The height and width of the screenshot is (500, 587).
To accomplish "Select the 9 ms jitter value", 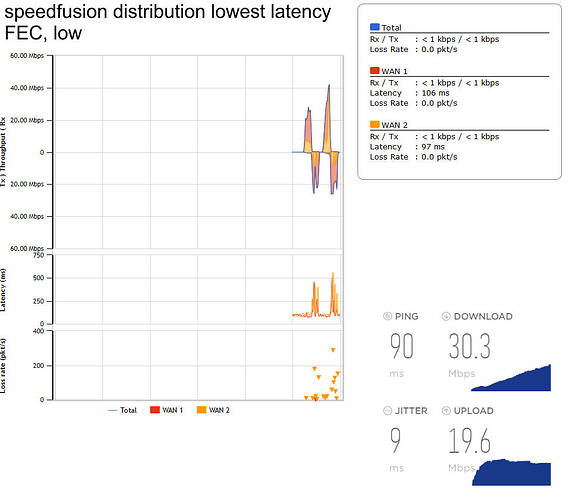I will [x=395, y=440].
